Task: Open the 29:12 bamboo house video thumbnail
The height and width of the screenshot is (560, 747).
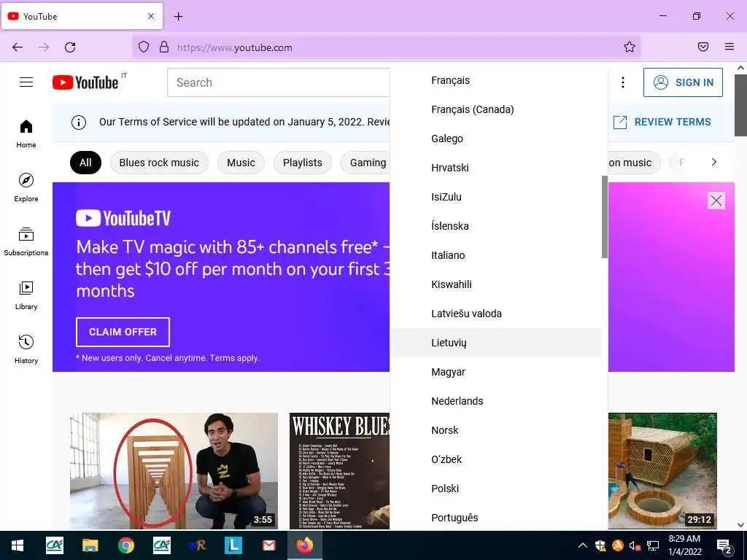Action: pyautogui.click(x=662, y=471)
